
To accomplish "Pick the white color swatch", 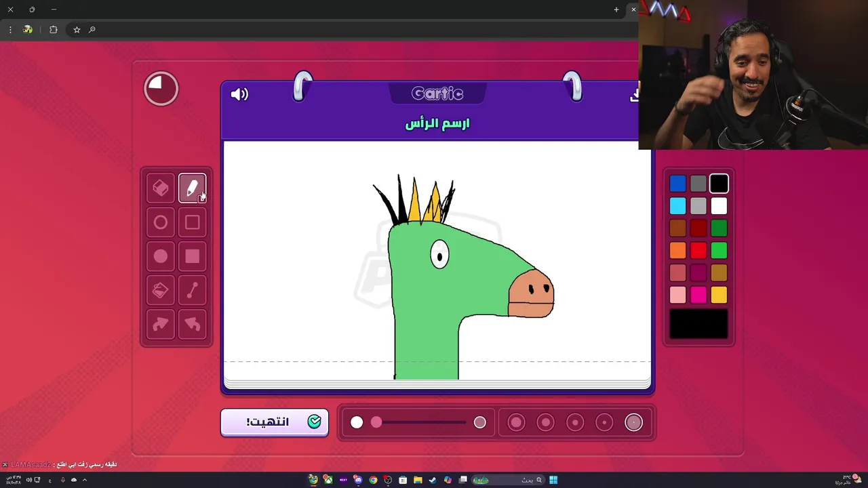I will click(x=719, y=206).
